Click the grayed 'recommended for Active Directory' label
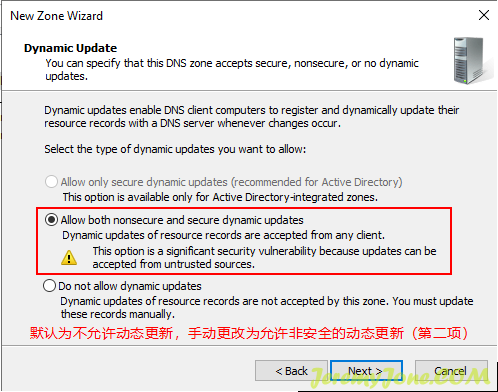The width and height of the screenshot is (498, 392). click(x=231, y=182)
